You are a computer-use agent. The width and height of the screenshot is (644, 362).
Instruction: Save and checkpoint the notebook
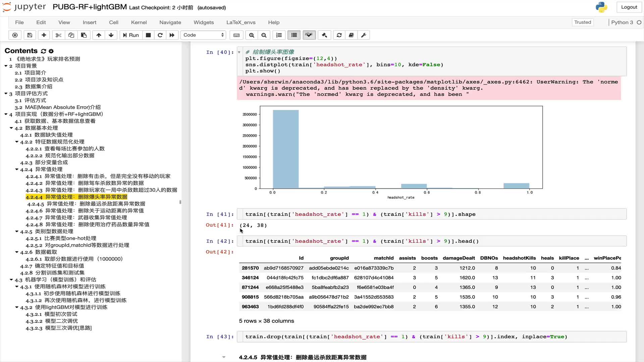30,35
